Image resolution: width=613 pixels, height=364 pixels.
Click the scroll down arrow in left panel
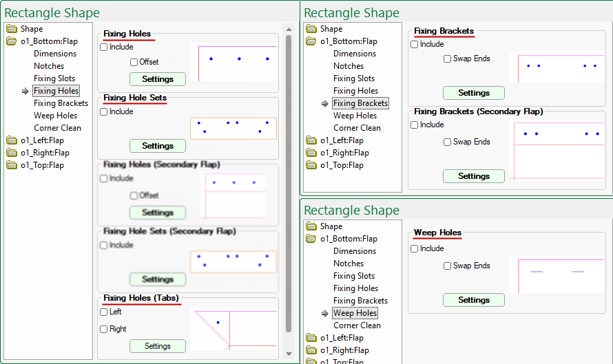289,354
